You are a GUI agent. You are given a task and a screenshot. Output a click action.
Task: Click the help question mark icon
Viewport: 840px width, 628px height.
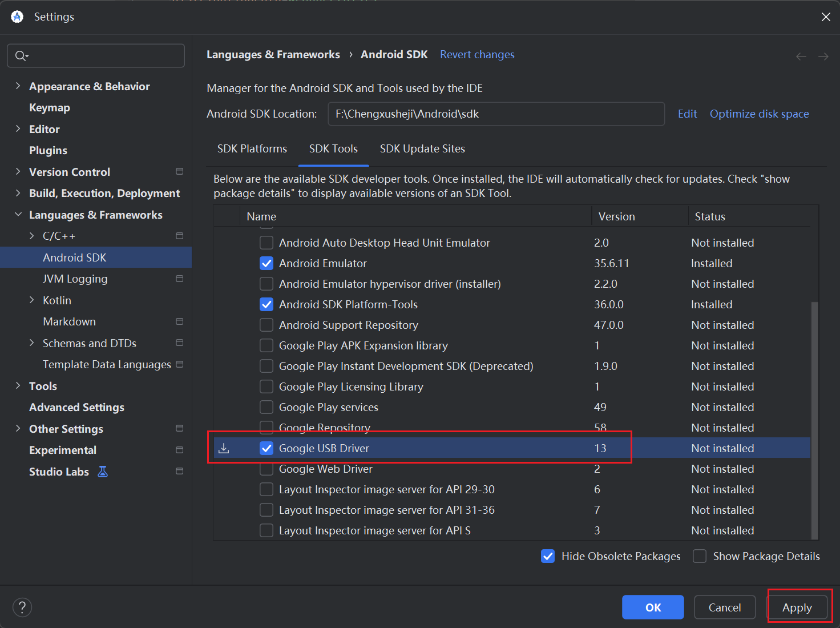click(22, 607)
